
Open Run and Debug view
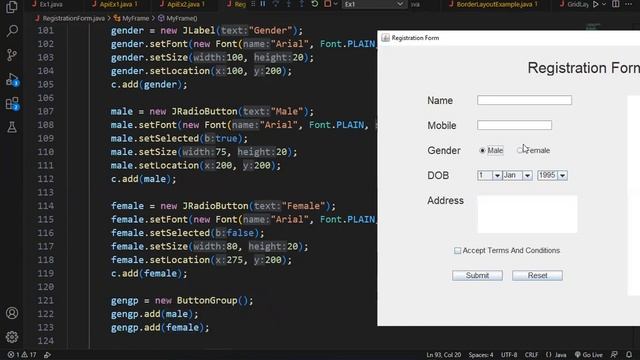[x=12, y=79]
